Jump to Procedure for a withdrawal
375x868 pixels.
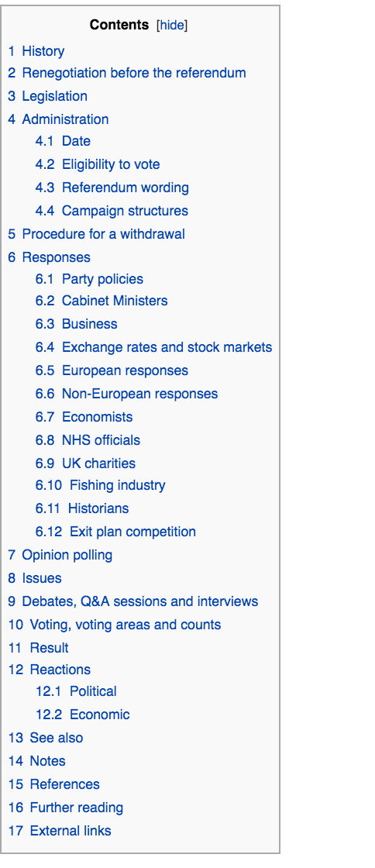point(96,234)
